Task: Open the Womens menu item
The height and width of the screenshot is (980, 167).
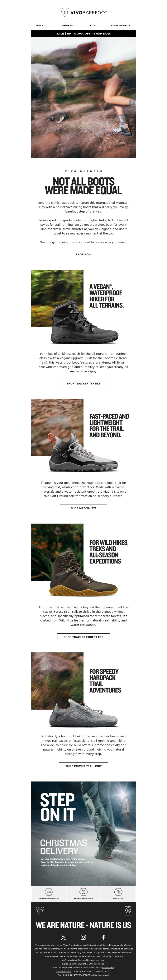Action: [67, 26]
